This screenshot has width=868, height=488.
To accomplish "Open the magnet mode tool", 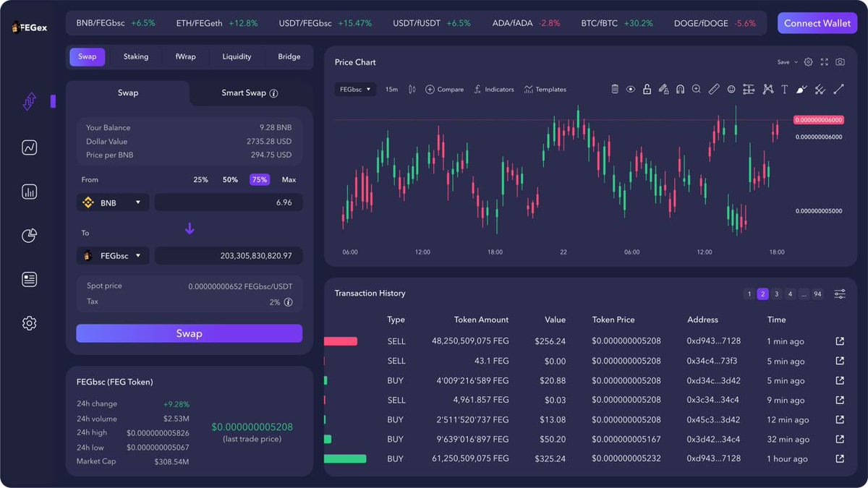I will pos(681,89).
